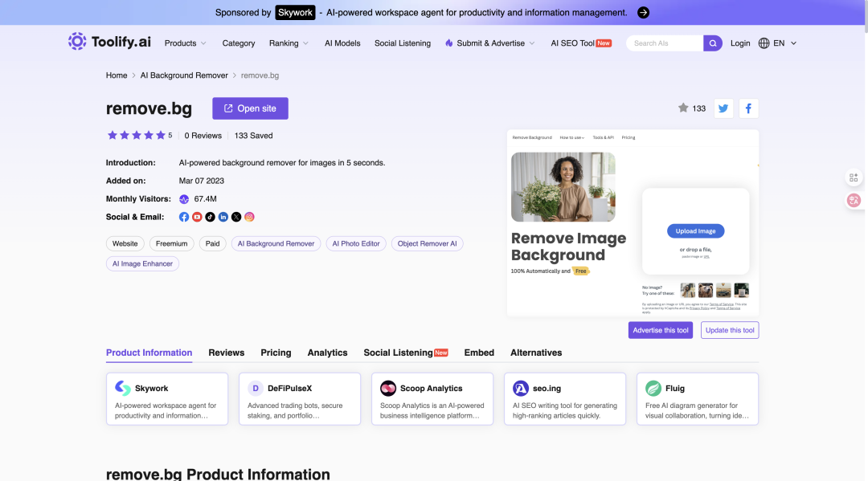
Task: Click the flame icon beside Submit & Advertise
Action: click(449, 43)
